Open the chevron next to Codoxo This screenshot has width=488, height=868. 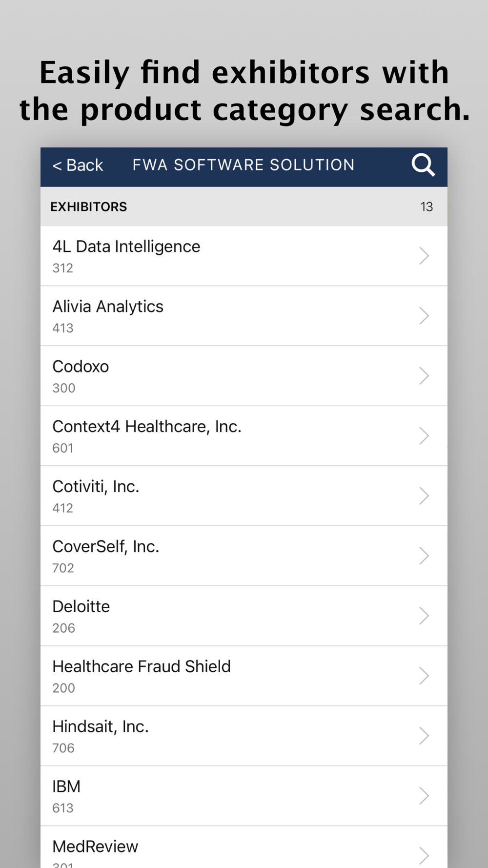[x=424, y=376]
